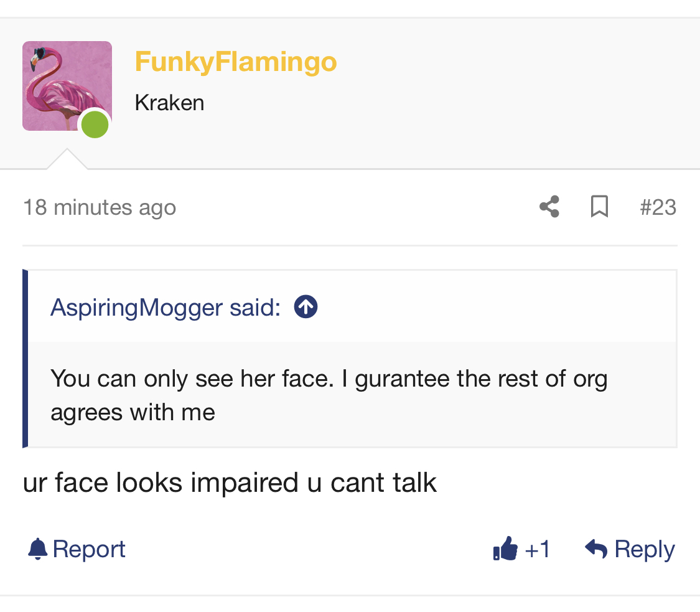This screenshot has height=612, width=700.
Task: Open the AspiringMogger said quote link
Action: tap(166, 308)
